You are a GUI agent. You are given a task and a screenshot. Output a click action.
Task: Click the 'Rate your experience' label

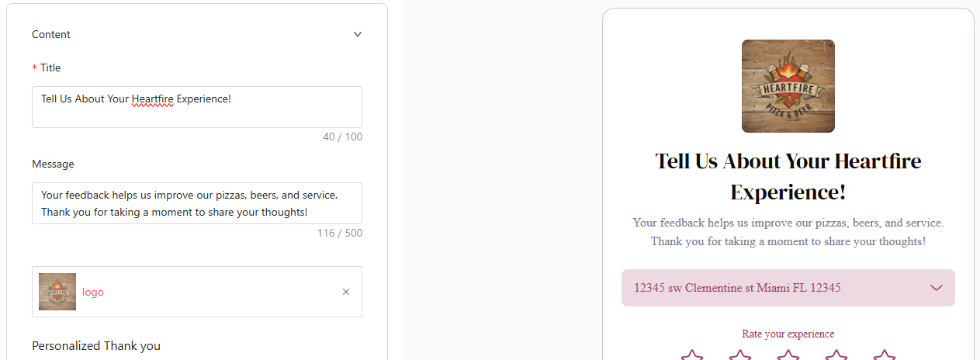point(788,334)
